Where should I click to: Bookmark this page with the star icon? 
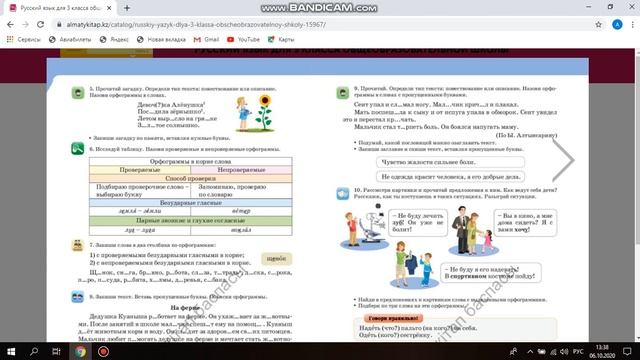click(x=598, y=24)
